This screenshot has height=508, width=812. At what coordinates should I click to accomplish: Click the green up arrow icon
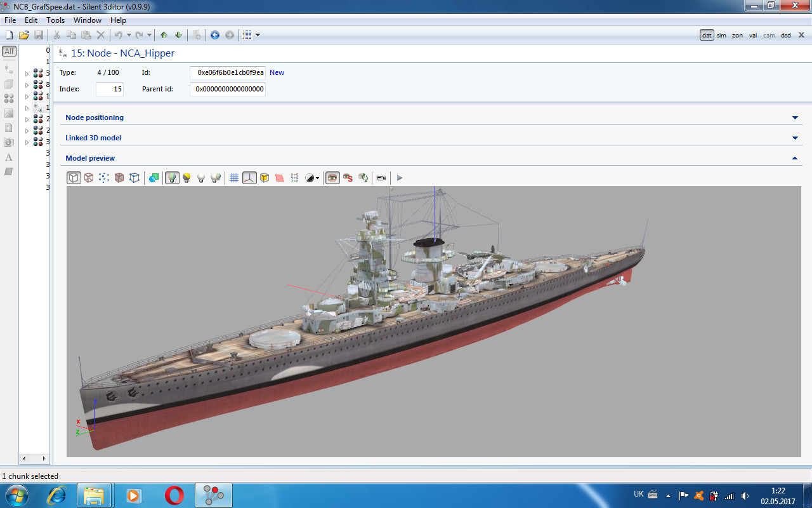tap(164, 35)
